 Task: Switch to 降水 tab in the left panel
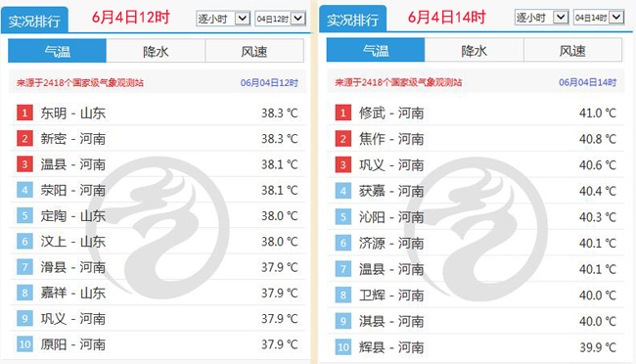(x=156, y=51)
